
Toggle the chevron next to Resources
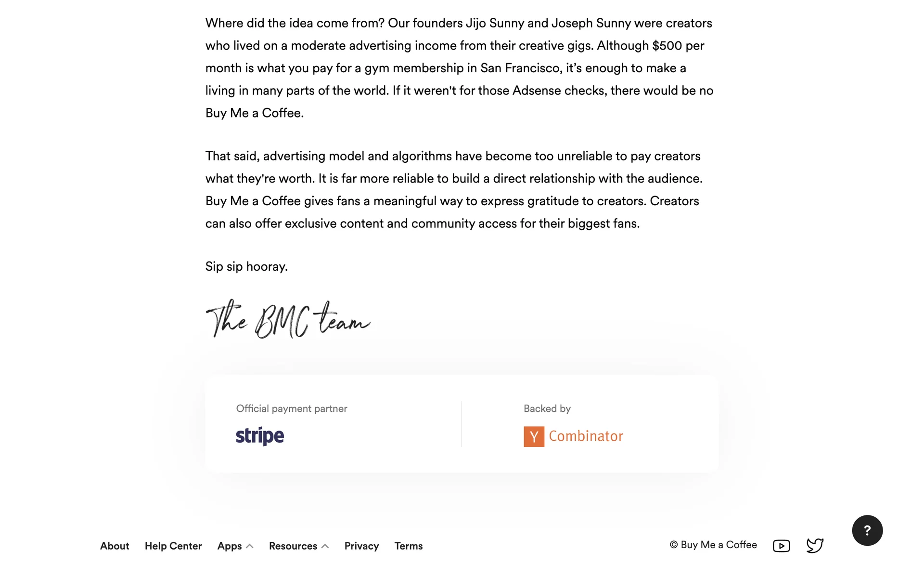pos(325,546)
